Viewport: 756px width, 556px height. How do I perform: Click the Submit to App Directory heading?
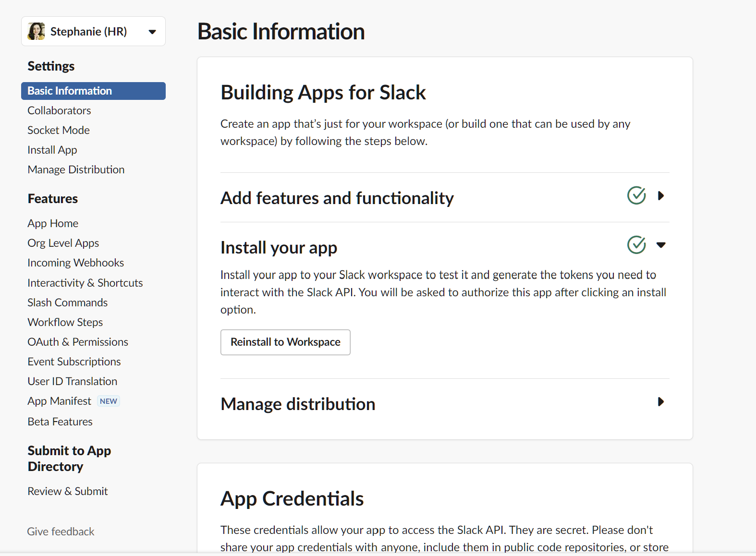coord(69,459)
